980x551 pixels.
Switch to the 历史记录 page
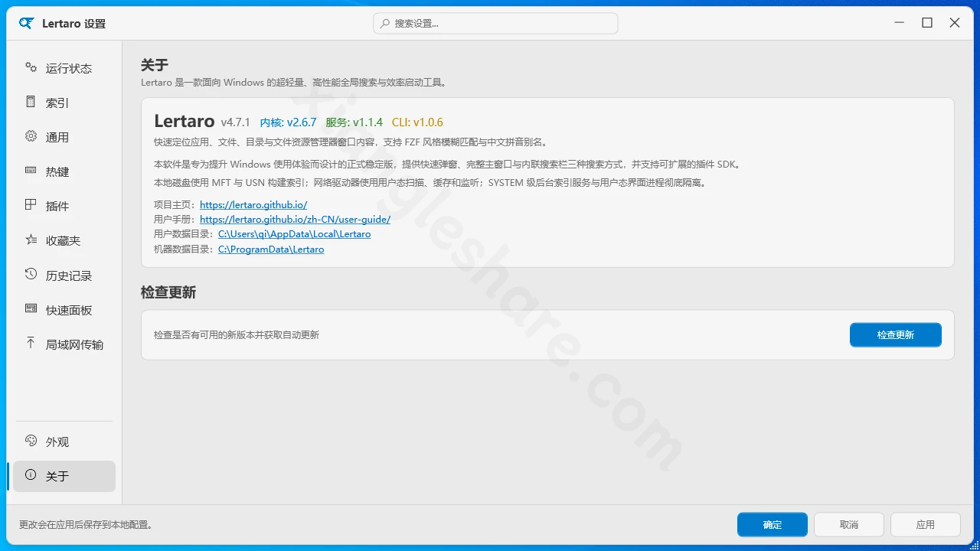tap(64, 275)
